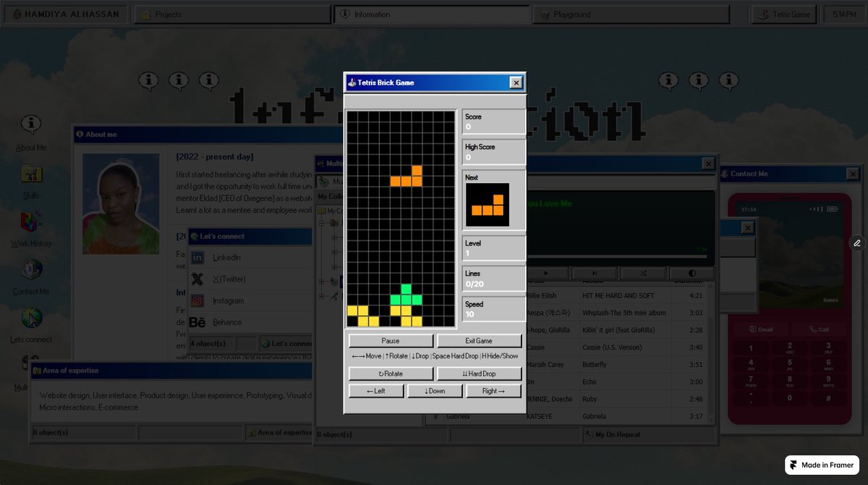
Task: Click the Down button in Tetris
Action: pyautogui.click(x=435, y=391)
